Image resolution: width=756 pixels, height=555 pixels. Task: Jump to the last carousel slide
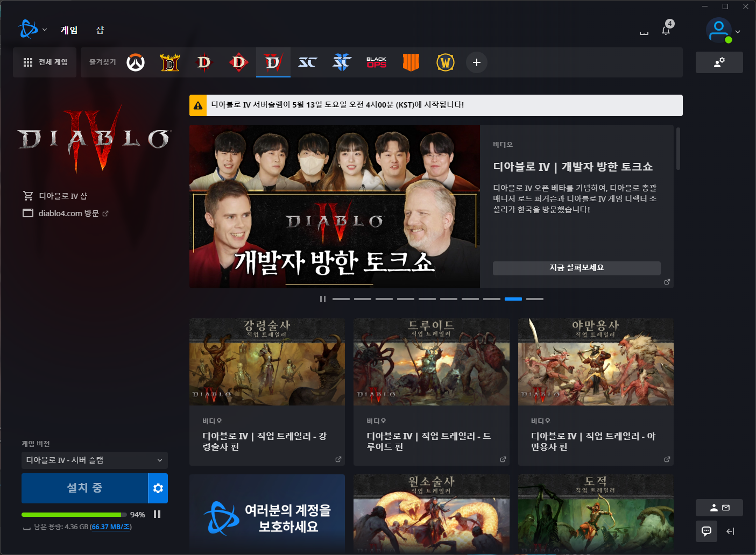coord(535,299)
